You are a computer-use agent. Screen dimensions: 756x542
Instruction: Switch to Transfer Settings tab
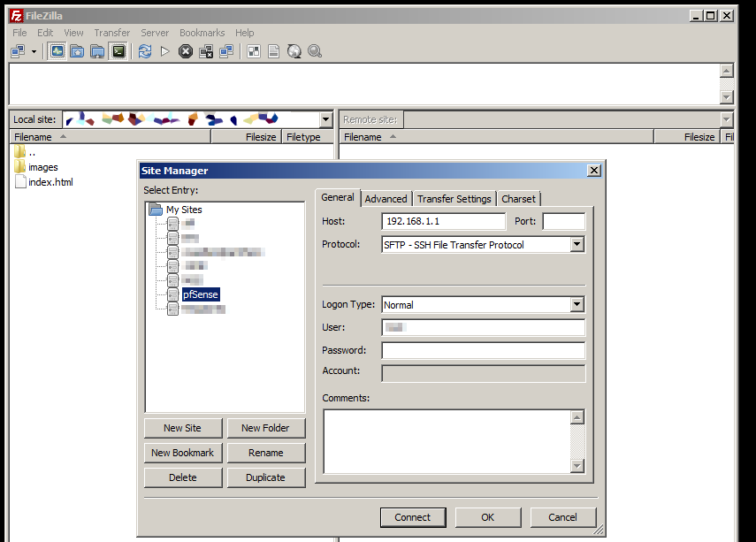pyautogui.click(x=454, y=199)
